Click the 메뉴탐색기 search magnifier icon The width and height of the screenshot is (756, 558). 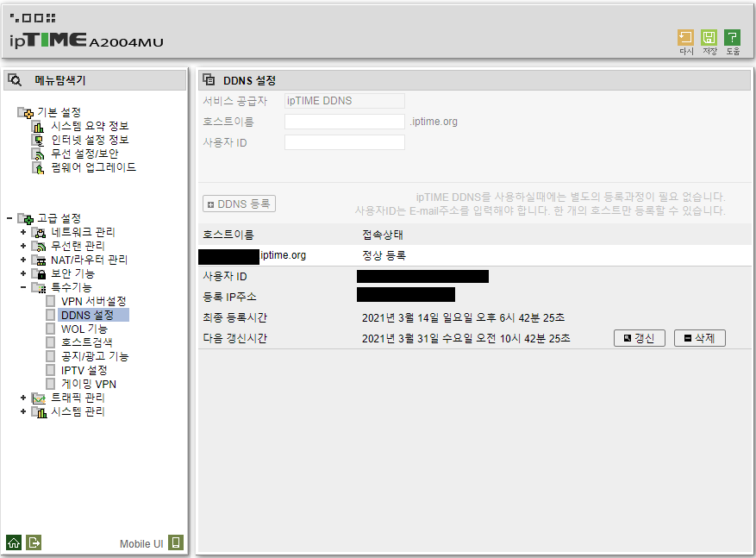[15, 80]
